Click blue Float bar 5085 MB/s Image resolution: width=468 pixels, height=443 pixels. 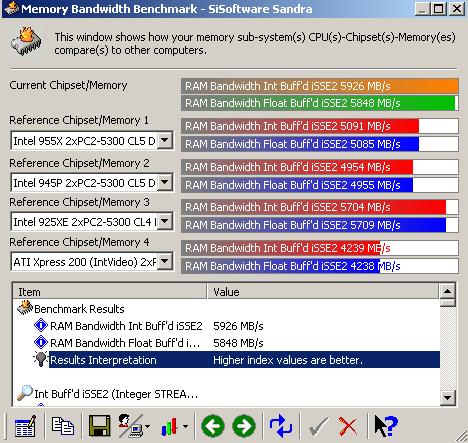(320, 144)
